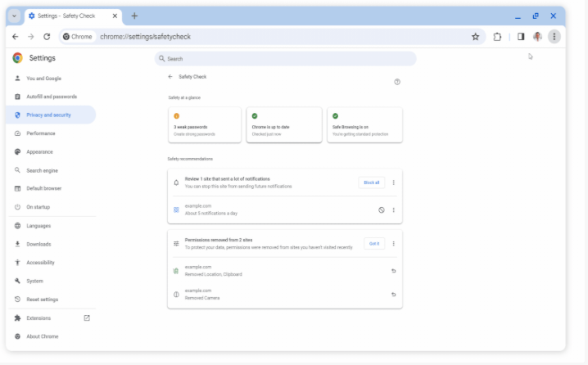Open Default browser settings
The height and width of the screenshot is (365, 588).
click(x=51, y=188)
